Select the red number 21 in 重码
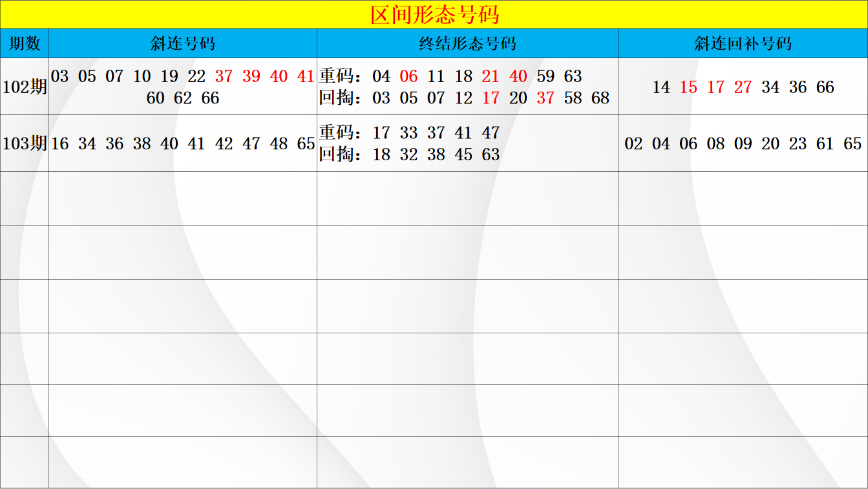 [x=491, y=76]
